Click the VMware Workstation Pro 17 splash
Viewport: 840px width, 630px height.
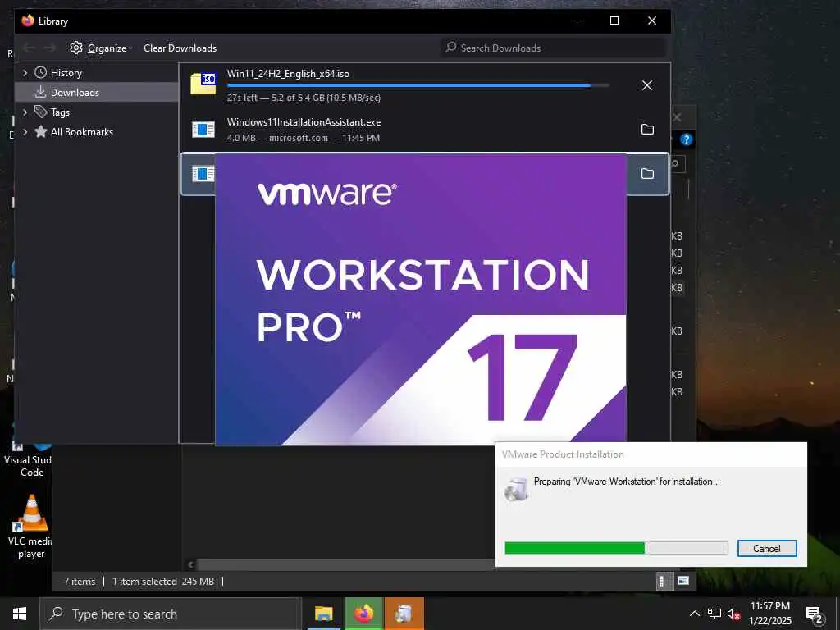[421, 299]
